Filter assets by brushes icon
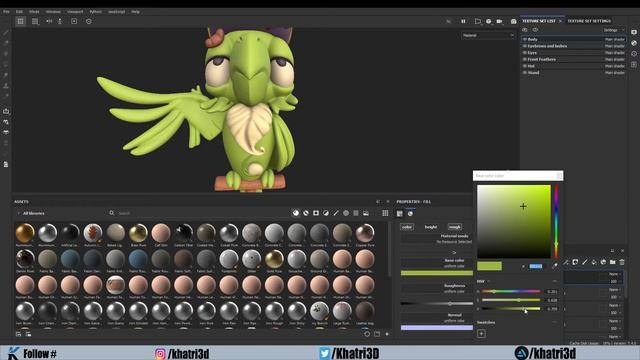This screenshot has height=360, width=640. click(336, 213)
